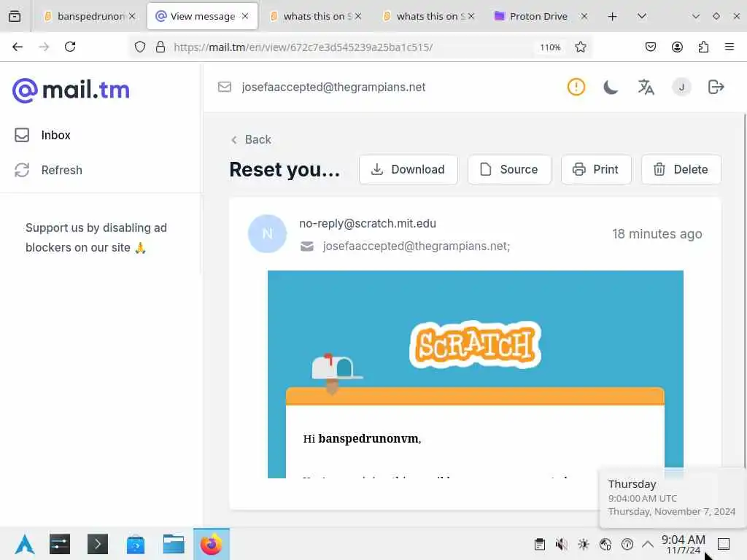Click the Scratch logo in the email
The image size is (747, 560).
(x=475, y=345)
